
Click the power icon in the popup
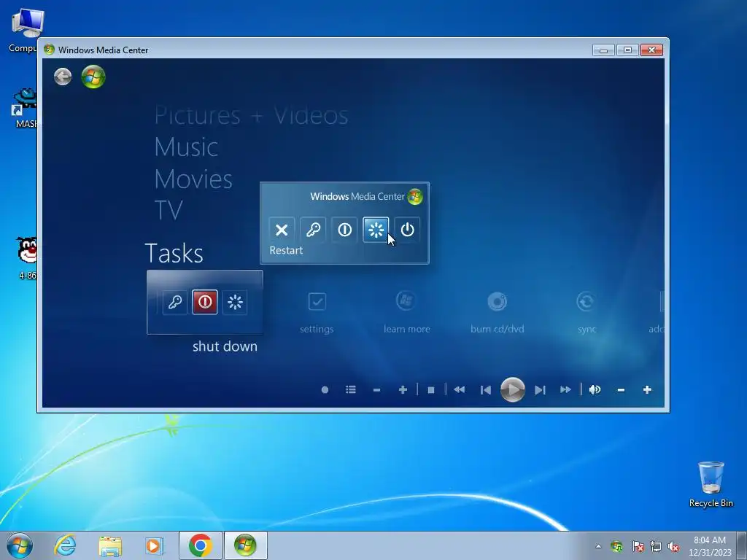pos(407,230)
